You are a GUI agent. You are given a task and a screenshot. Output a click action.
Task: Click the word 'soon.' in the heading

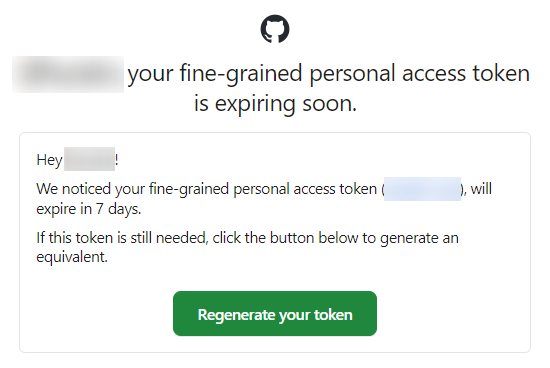click(x=330, y=104)
